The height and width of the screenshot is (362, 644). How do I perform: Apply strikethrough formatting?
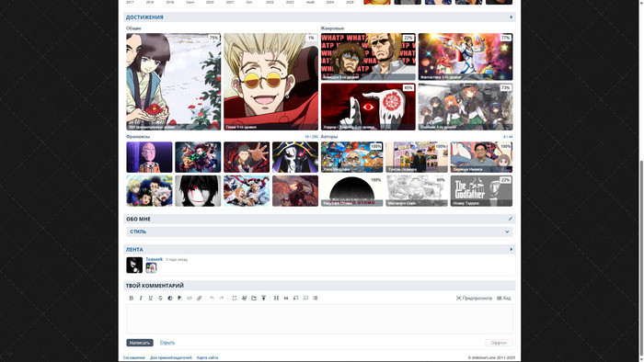pyautogui.click(x=160, y=298)
